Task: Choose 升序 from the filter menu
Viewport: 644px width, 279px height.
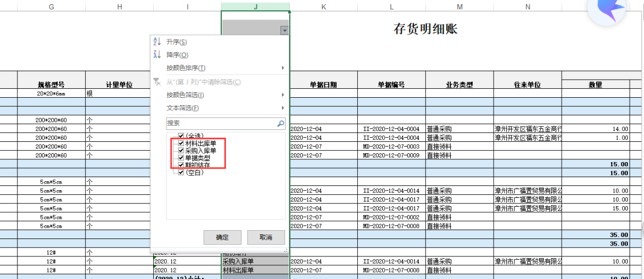Action: pos(177,42)
